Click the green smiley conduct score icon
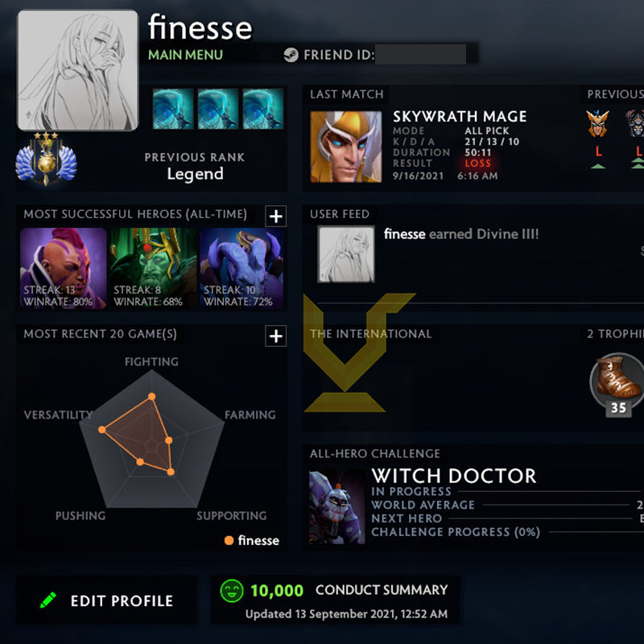This screenshot has width=644, height=644. pos(232,591)
